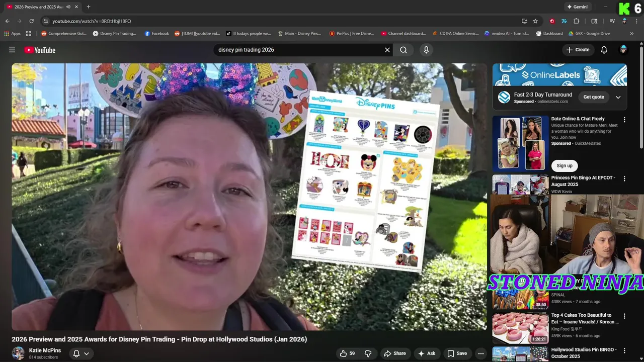Open the Facebook bookmark
This screenshot has width=644, height=362.
pyautogui.click(x=156, y=34)
